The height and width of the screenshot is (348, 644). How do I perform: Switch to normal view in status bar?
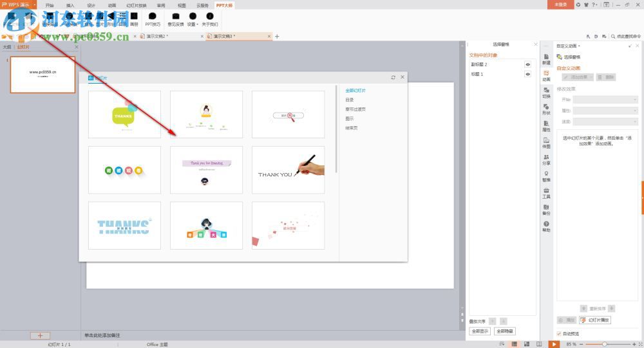tap(514, 344)
